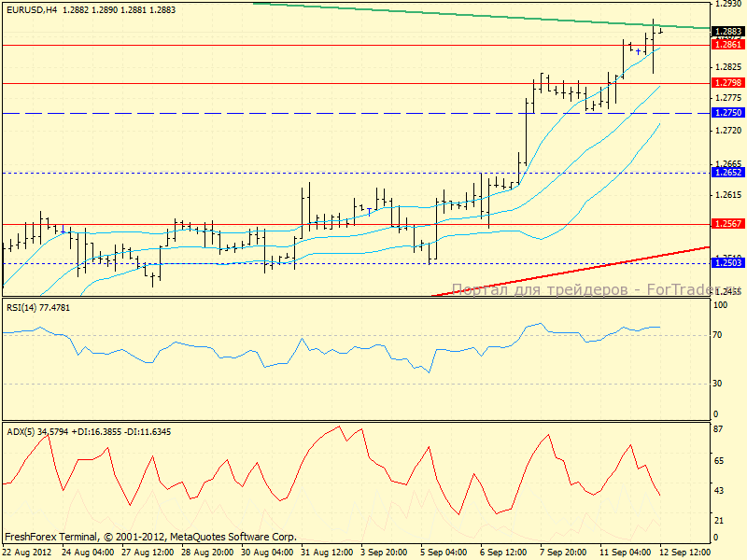Select the red 1.2798 level label

pyautogui.click(x=727, y=83)
